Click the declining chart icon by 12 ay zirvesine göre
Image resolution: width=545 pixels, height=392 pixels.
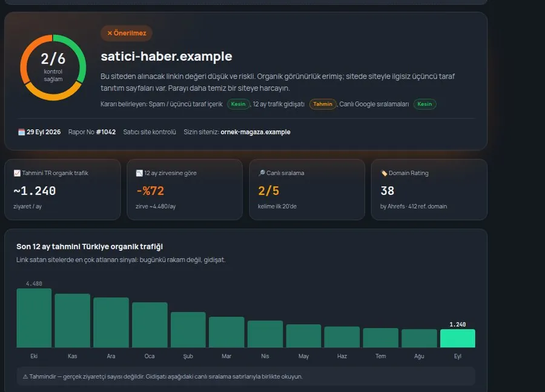[x=139, y=173]
